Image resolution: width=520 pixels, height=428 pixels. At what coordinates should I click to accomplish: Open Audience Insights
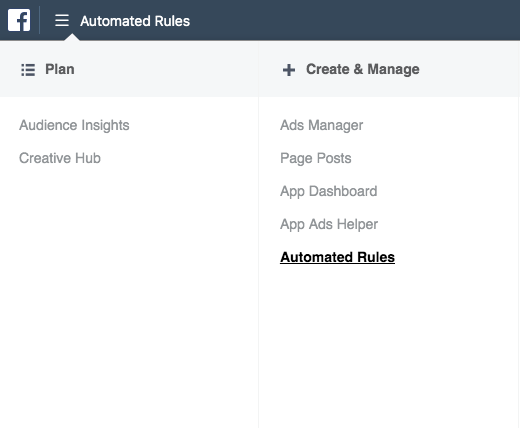[74, 125]
